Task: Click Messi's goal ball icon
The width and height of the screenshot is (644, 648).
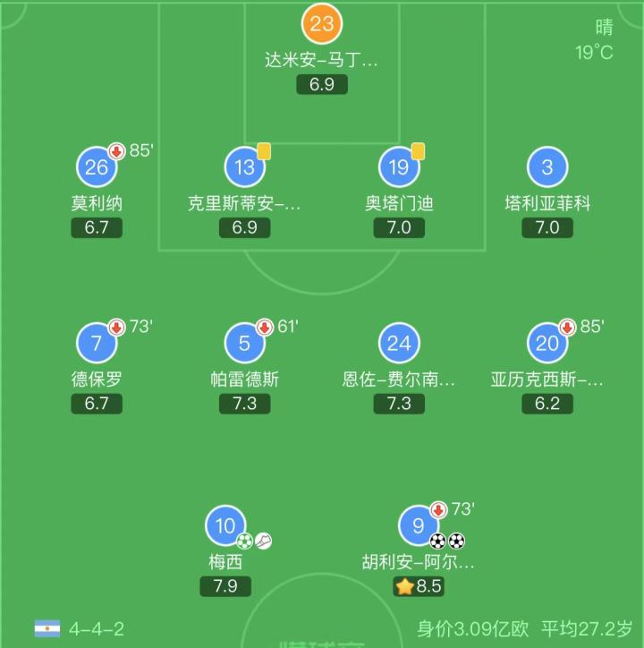Action: click(245, 541)
